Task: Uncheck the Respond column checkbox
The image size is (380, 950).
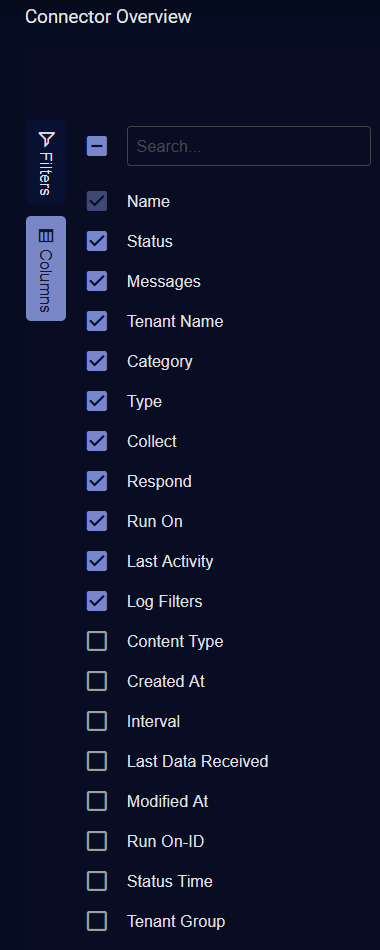Action: (97, 481)
